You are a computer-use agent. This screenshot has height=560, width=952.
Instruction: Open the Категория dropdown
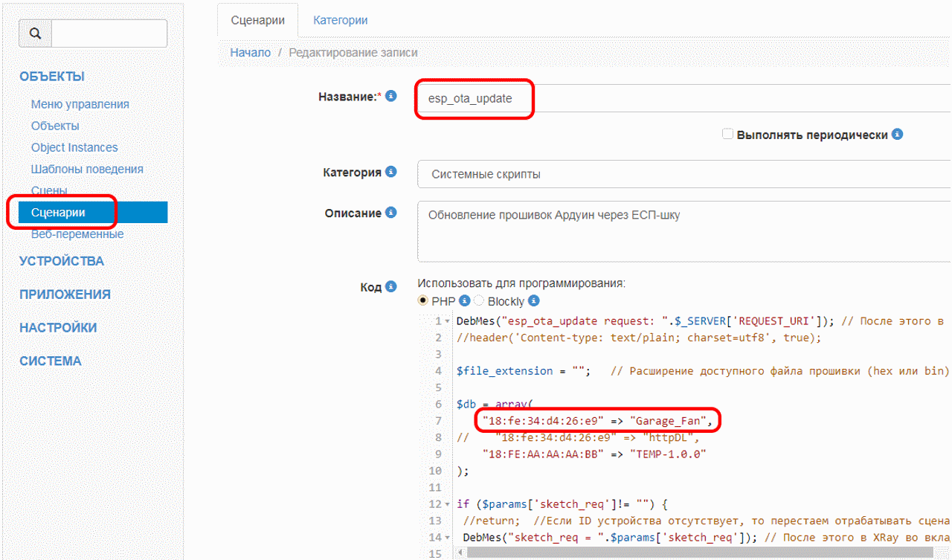pyautogui.click(x=683, y=175)
